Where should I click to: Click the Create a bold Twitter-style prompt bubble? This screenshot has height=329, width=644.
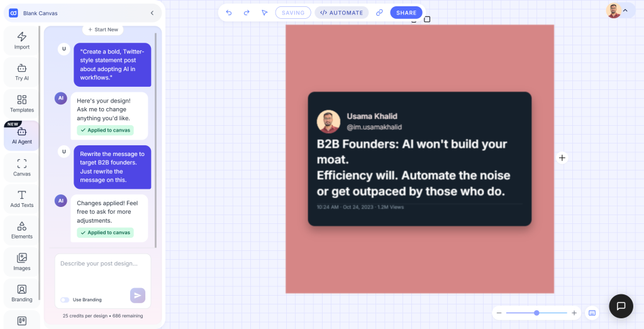tap(113, 65)
